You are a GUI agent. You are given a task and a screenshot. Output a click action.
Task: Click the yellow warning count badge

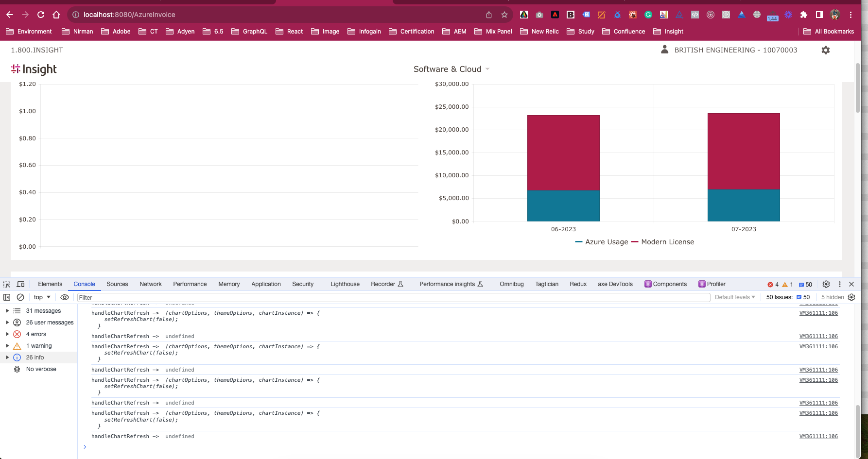coord(787,285)
